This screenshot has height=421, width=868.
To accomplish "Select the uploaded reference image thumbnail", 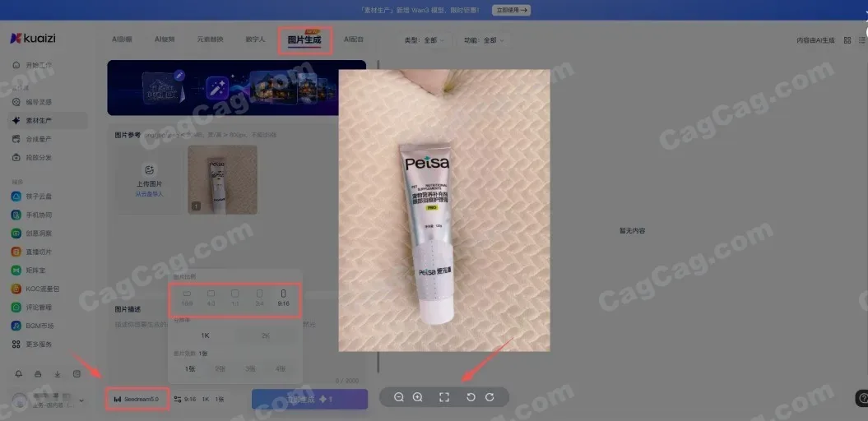I will [x=222, y=179].
